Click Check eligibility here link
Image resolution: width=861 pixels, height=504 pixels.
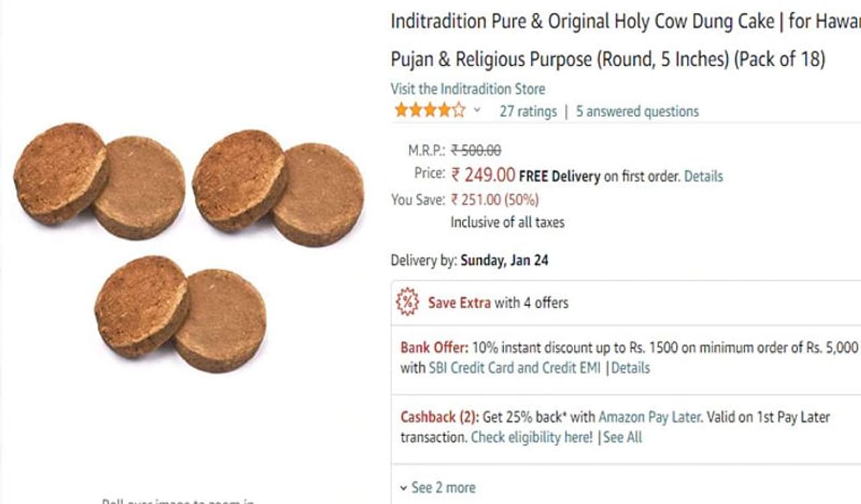click(531, 437)
